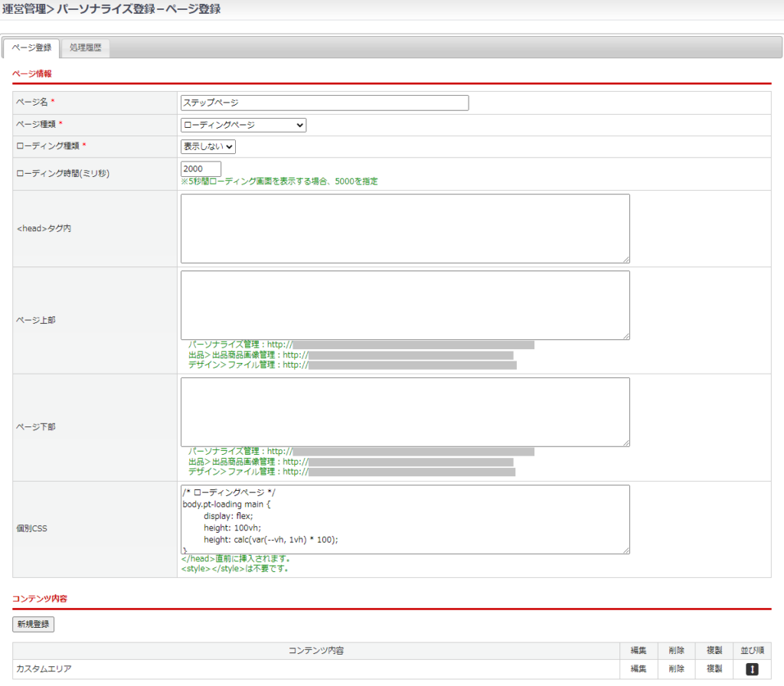This screenshot has height=686, width=784.
Task: Click the ページ下部 textarea resize grip
Action: pyautogui.click(x=626, y=443)
